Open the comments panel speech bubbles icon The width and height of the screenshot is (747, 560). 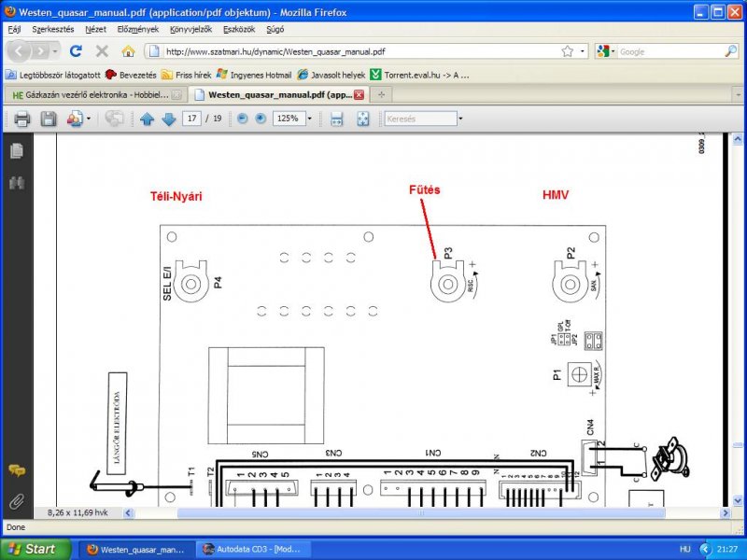tap(17, 470)
